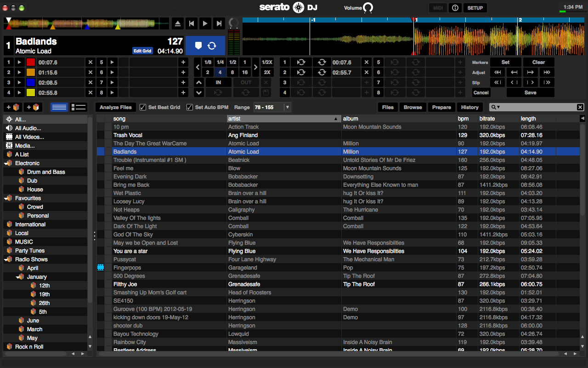Open the BPM Range dropdown
Viewport: 588px width, 368px height.
[x=288, y=107]
